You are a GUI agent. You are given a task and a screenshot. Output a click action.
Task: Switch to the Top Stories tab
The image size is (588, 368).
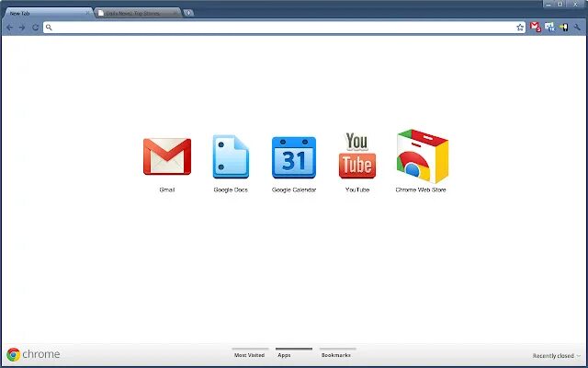coord(137,13)
